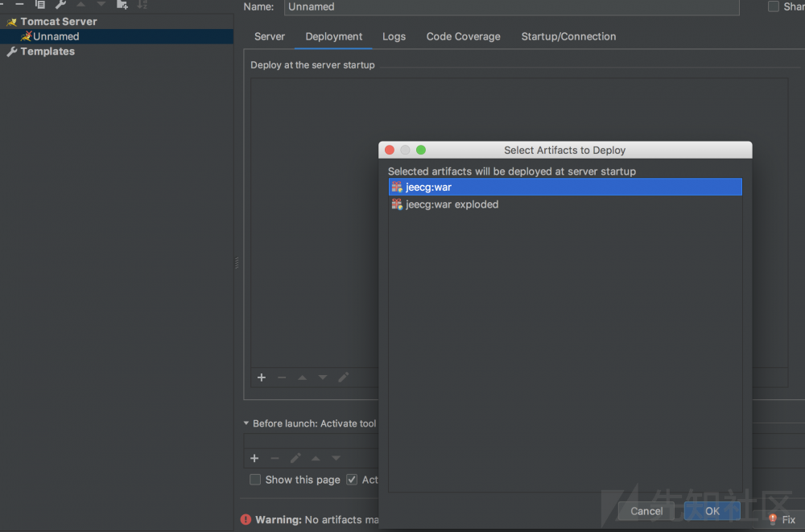Move deployment item up
The image size is (805, 532).
point(303,377)
